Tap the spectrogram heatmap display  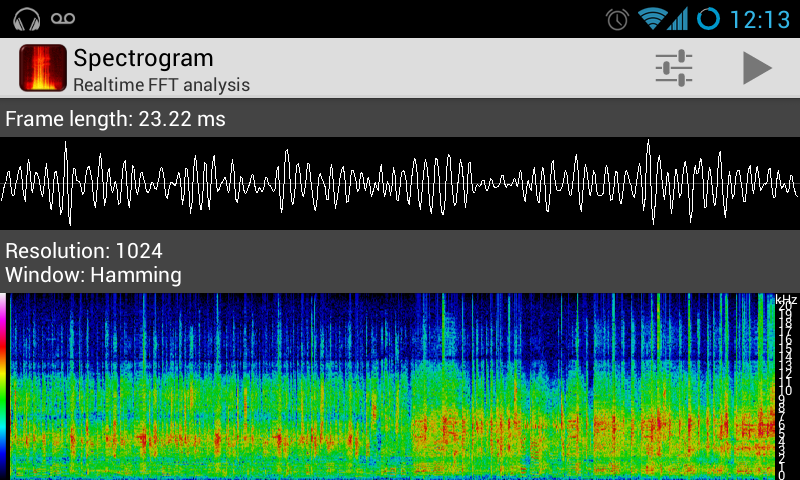(392, 386)
